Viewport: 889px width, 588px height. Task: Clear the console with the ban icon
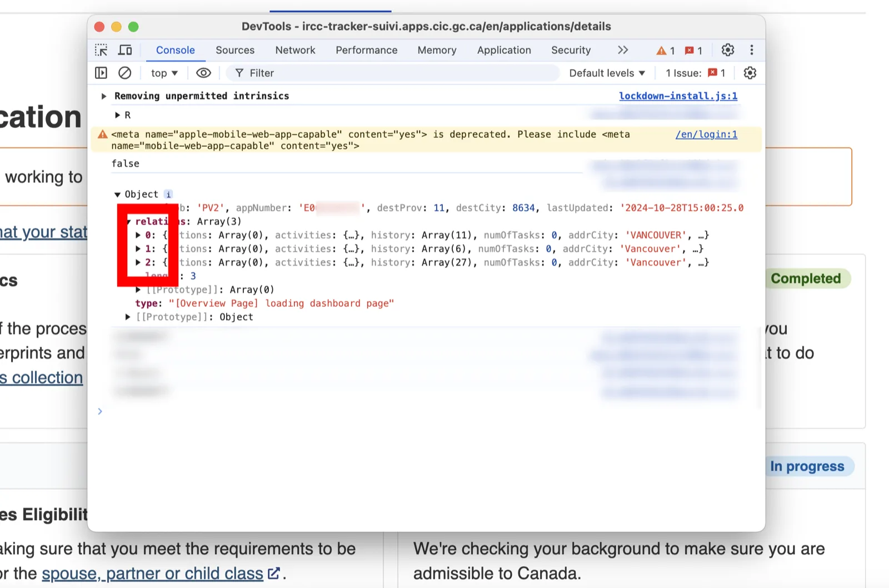pyautogui.click(x=125, y=73)
